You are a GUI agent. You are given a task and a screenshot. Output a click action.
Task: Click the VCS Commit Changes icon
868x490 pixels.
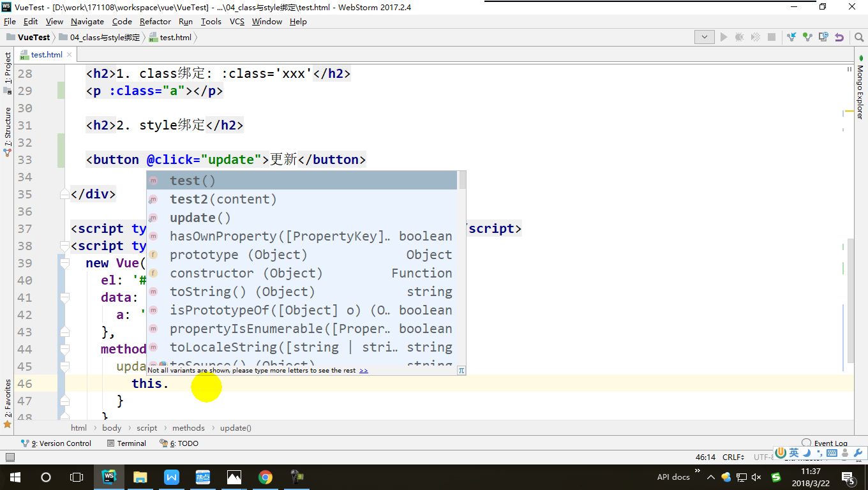point(807,38)
